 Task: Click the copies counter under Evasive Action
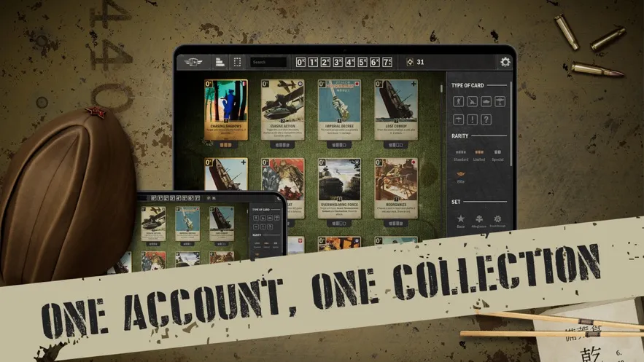click(282, 145)
